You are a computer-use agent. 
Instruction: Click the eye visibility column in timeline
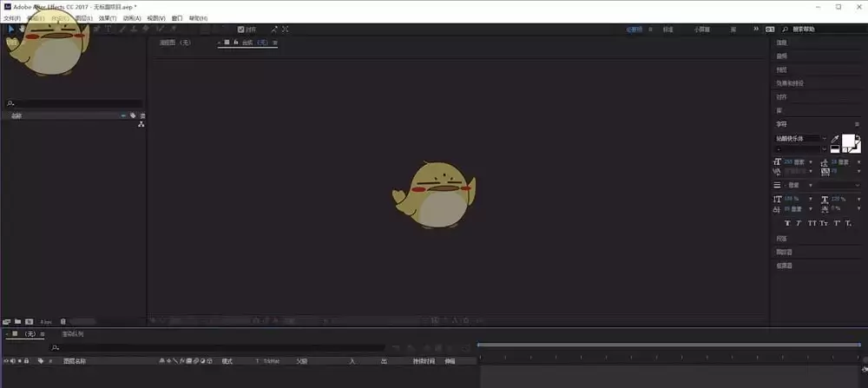point(6,361)
